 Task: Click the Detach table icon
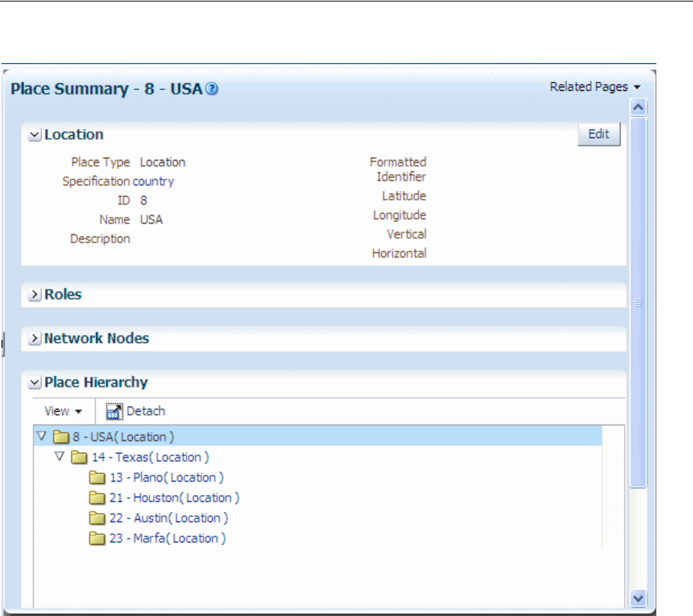pos(114,411)
